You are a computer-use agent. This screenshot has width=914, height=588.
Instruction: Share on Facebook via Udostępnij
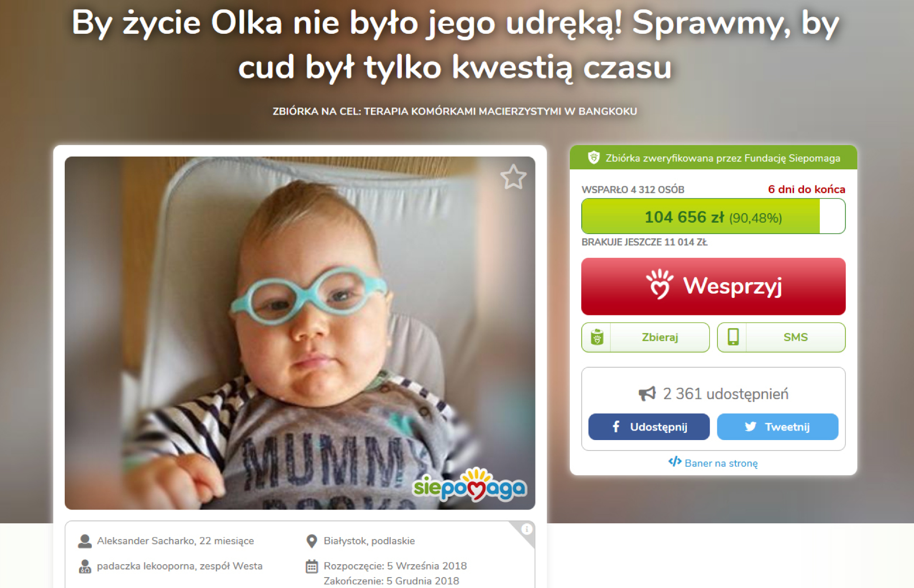pos(649,427)
